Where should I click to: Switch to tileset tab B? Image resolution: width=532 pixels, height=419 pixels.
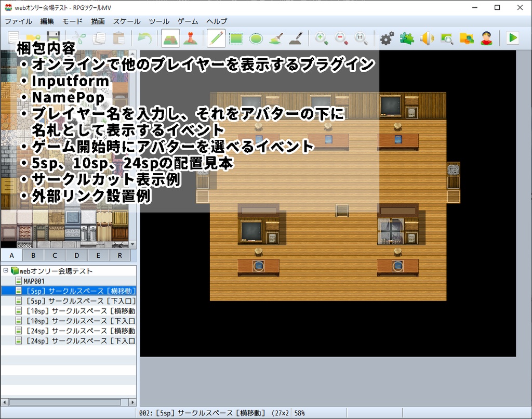click(33, 255)
